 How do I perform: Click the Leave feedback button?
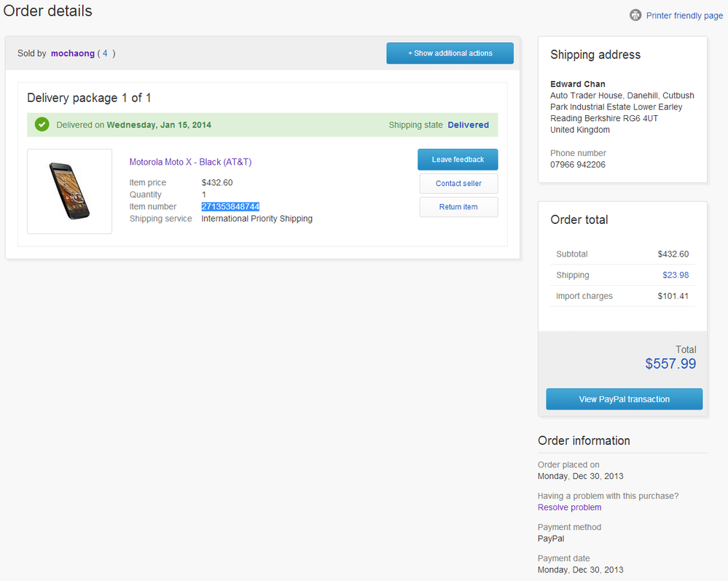coord(458,160)
